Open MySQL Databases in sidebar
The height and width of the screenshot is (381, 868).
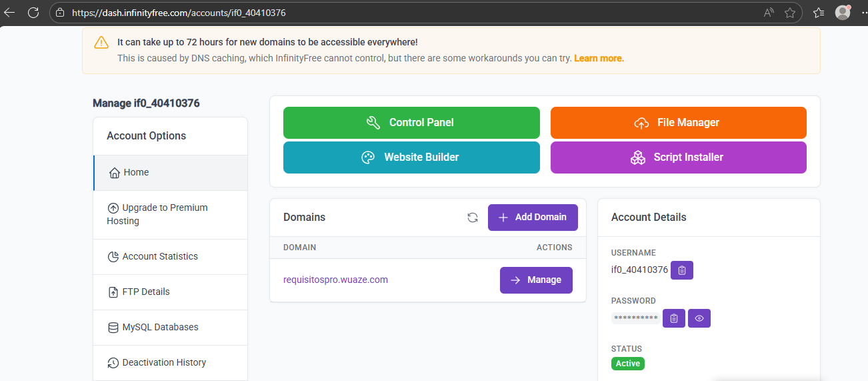tap(160, 327)
